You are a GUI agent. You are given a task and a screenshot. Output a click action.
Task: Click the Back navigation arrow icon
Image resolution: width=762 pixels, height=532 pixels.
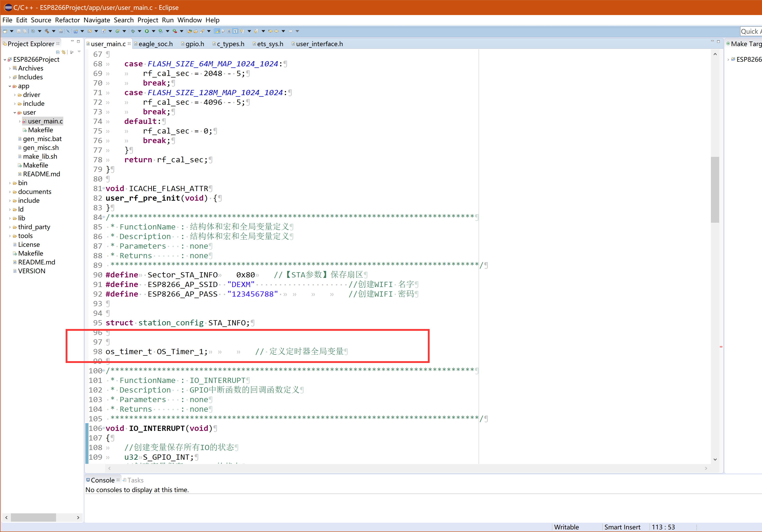tap(277, 31)
